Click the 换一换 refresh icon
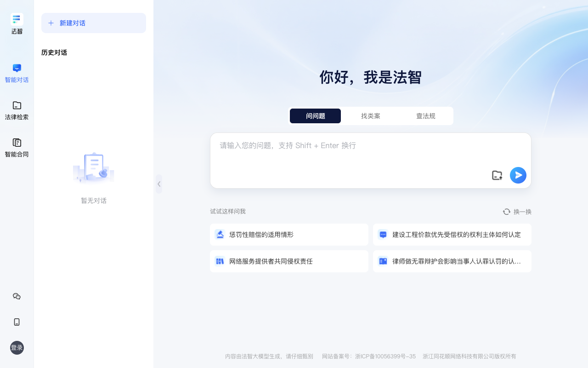Screen dimensions: 588x368 point(507,212)
